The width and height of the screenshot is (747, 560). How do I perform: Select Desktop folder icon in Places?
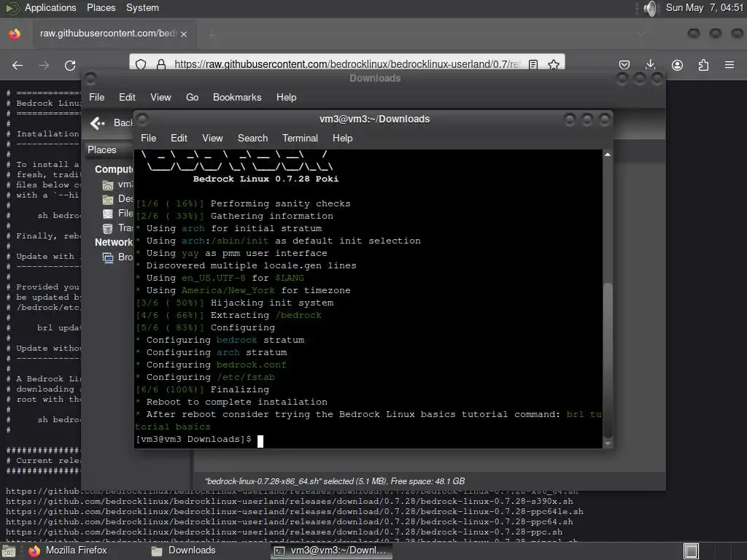[x=108, y=199]
